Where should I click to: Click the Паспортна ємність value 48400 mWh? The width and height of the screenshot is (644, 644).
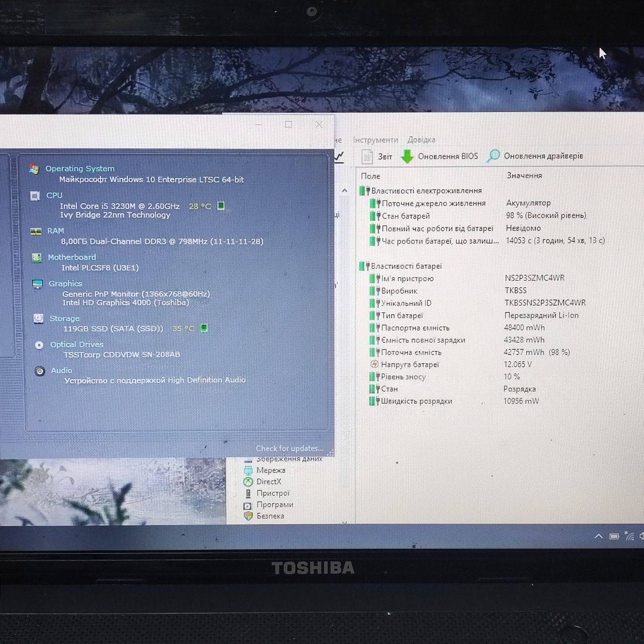(x=524, y=328)
